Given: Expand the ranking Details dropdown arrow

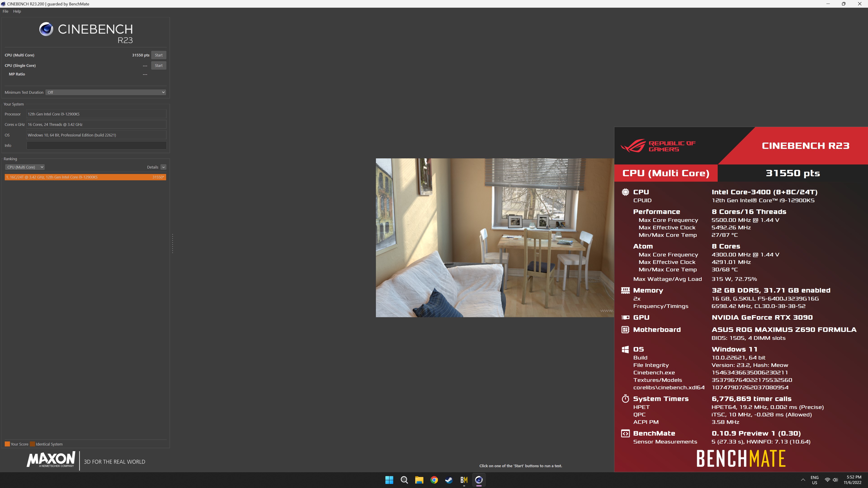Looking at the screenshot, I should (163, 167).
